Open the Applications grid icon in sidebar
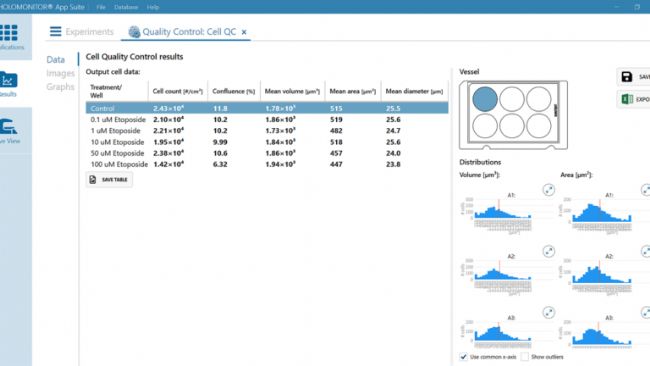The width and height of the screenshot is (650, 366). 9,33
